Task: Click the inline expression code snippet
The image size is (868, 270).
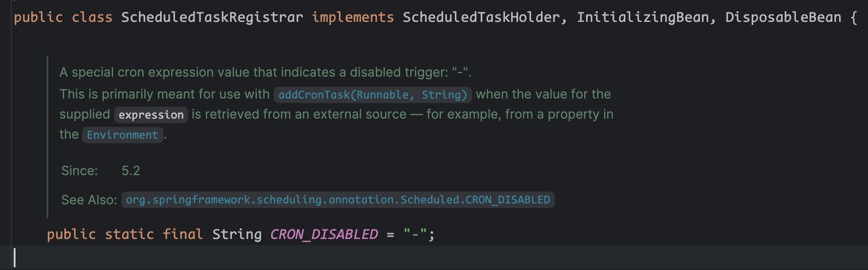Action: (151, 115)
